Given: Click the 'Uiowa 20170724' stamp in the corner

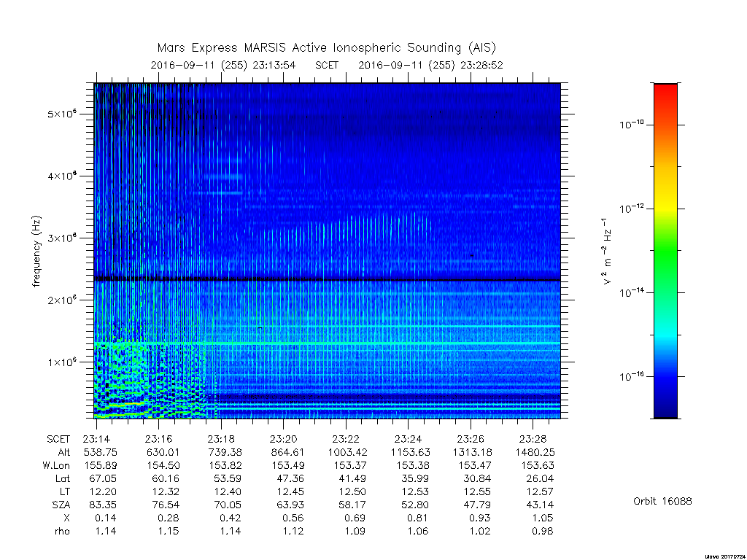Looking at the screenshot, I should [x=724, y=556].
